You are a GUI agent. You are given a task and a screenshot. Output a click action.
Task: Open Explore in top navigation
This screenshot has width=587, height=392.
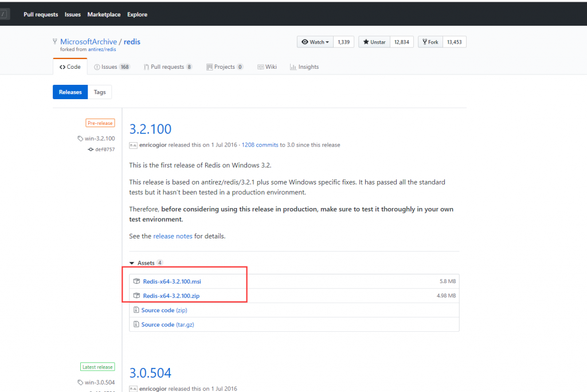click(x=137, y=14)
